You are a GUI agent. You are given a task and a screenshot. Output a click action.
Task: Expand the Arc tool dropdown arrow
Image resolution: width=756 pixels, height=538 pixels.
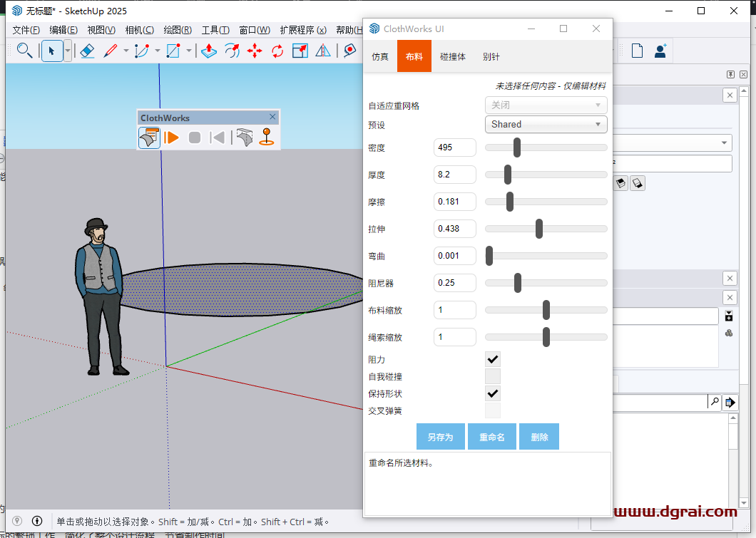pos(157,51)
